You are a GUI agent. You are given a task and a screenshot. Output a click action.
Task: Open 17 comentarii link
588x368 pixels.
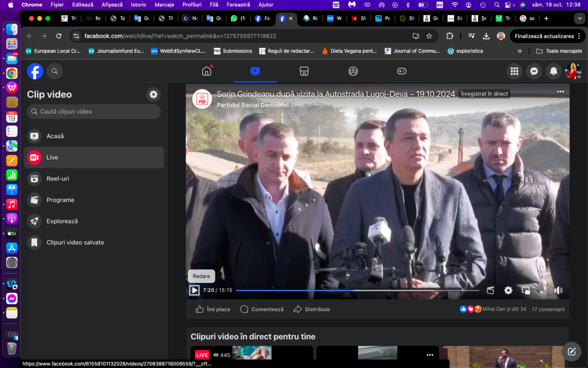tap(548, 309)
